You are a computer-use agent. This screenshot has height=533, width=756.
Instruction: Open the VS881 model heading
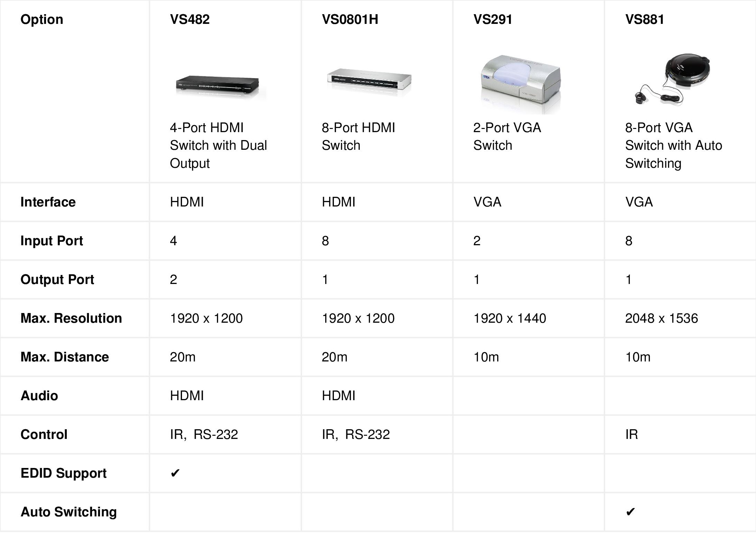[645, 19]
